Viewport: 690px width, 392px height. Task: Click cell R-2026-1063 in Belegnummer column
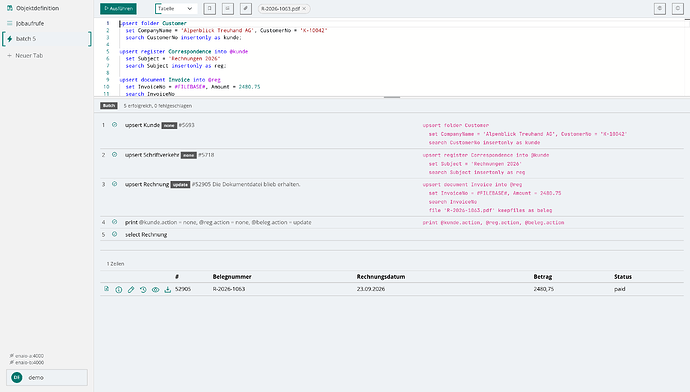(x=229, y=289)
